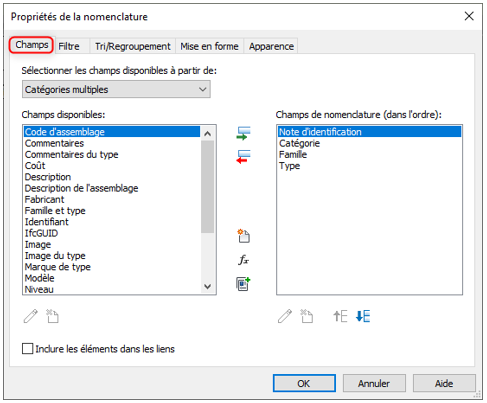Click the add parameter icon with green arrow

click(243, 133)
